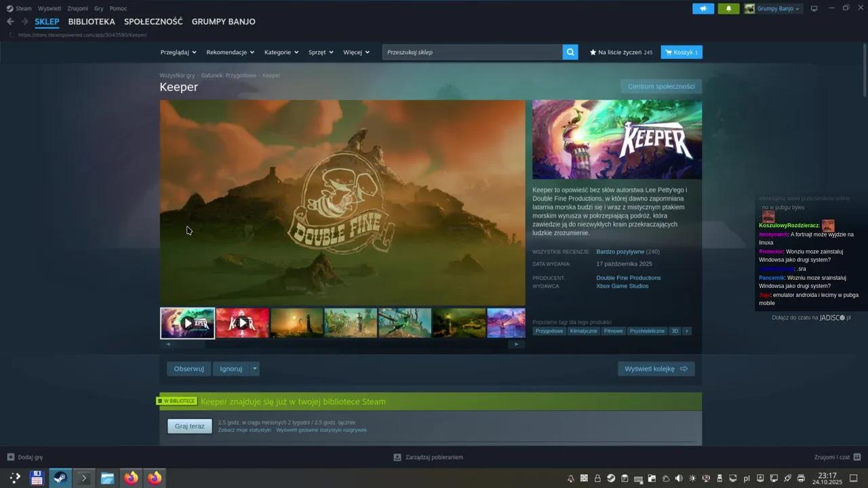
Task: Click the plus button to add tag
Action: [x=687, y=331]
